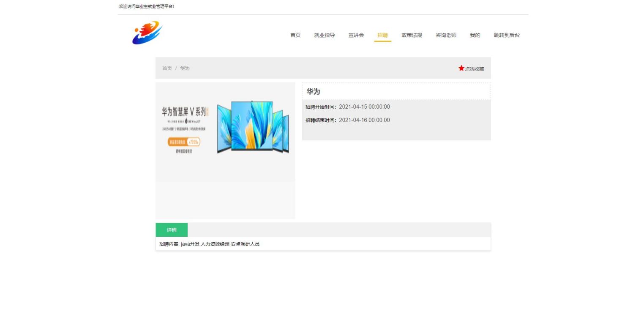Click the 首页 breadcrumb link
The width and height of the screenshot is (644, 309).
click(167, 68)
